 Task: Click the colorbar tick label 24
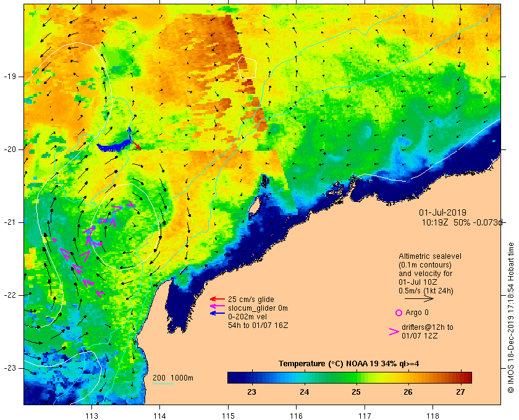(x=304, y=392)
